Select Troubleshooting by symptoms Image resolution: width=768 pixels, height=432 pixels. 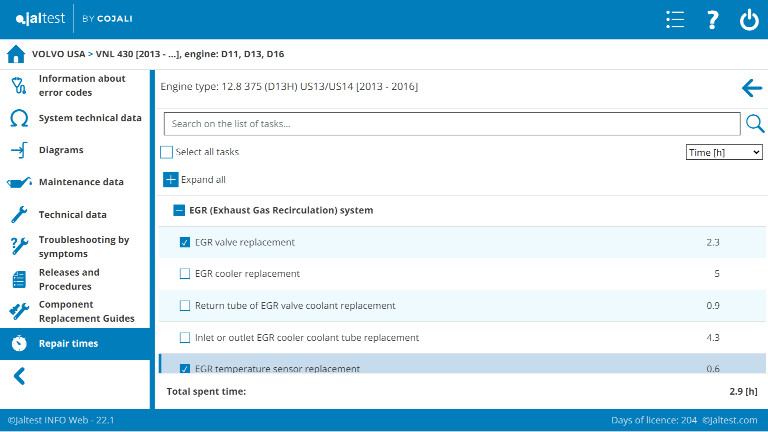click(84, 247)
